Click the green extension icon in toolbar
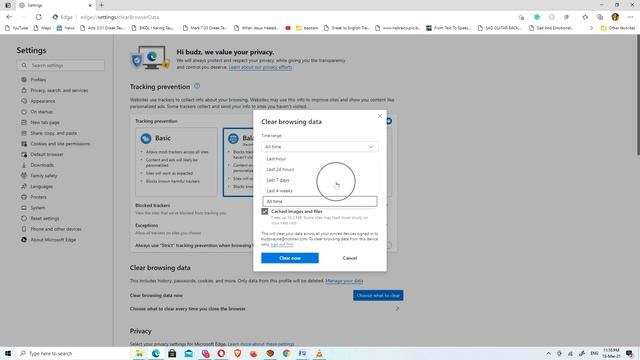Viewport: 640px width, 360px height. tap(537, 17)
